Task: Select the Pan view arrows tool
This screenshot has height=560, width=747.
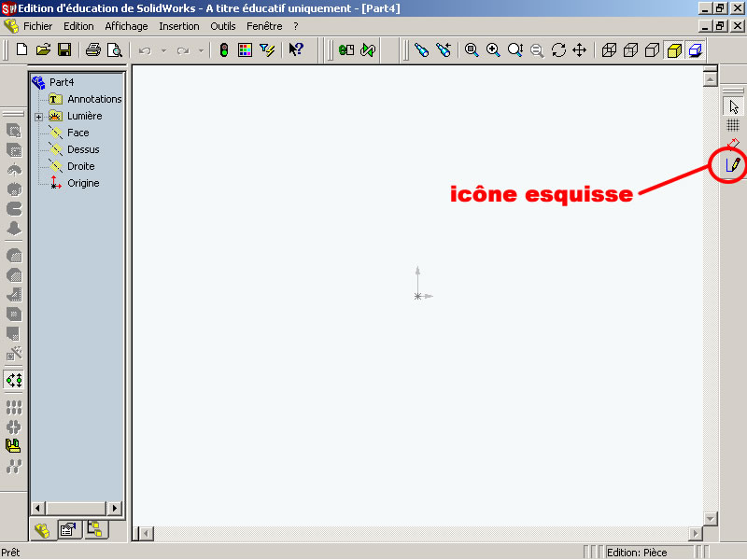Action: tap(579, 49)
